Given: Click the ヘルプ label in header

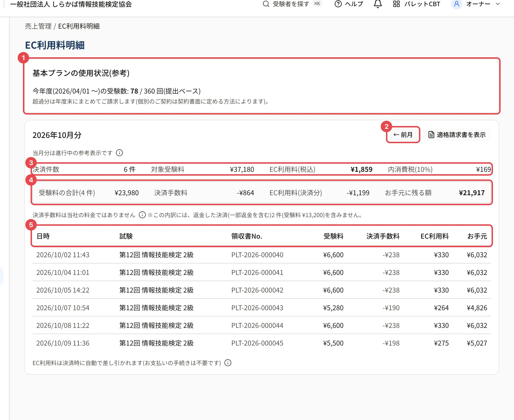Looking at the screenshot, I should pyautogui.click(x=354, y=4).
